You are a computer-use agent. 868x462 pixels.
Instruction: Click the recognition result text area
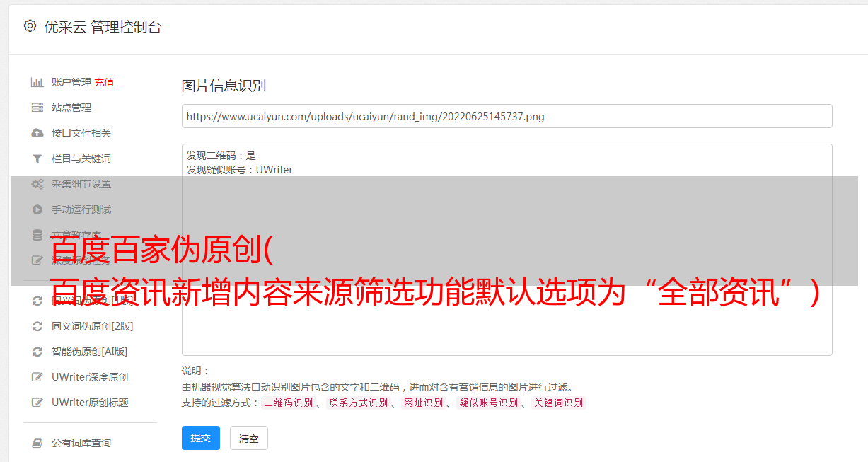[507, 249]
